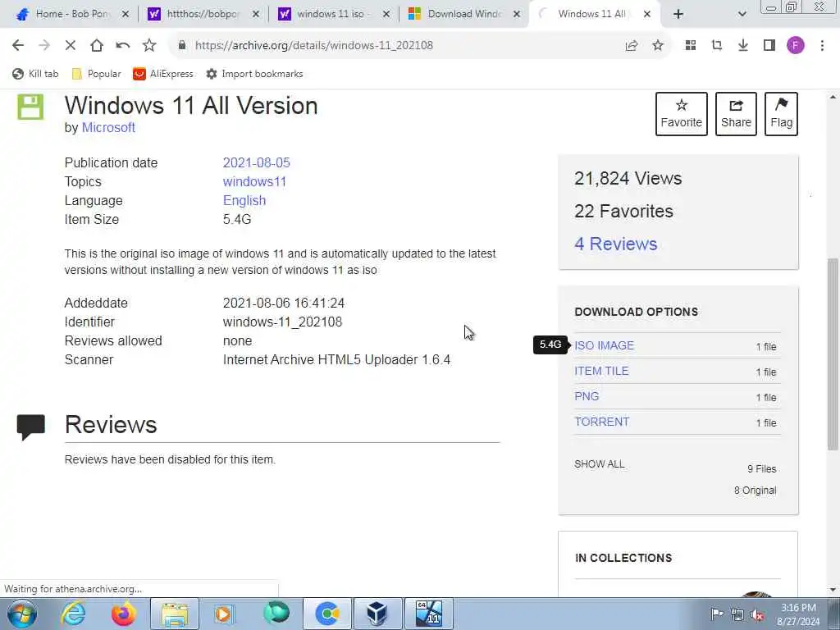The image size is (840, 630).
Task: Open the media player taskbar icon
Action: coord(225,614)
